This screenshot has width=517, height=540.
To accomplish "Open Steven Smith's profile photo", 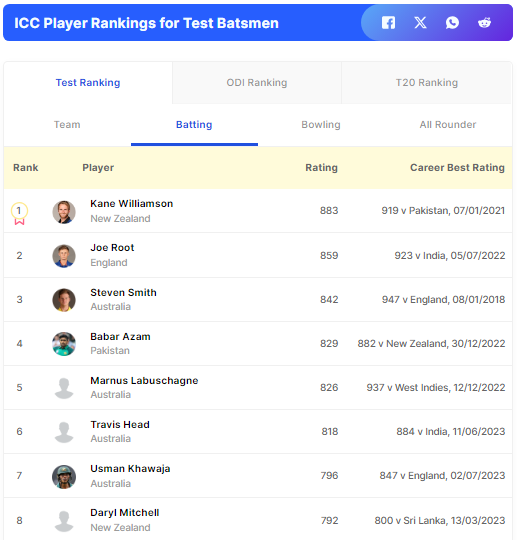I will [64, 300].
